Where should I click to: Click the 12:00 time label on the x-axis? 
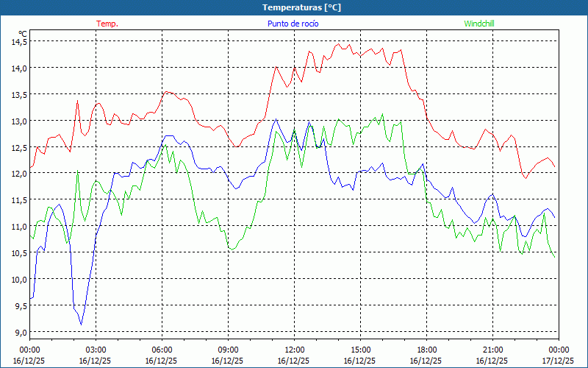pyautogui.click(x=295, y=350)
